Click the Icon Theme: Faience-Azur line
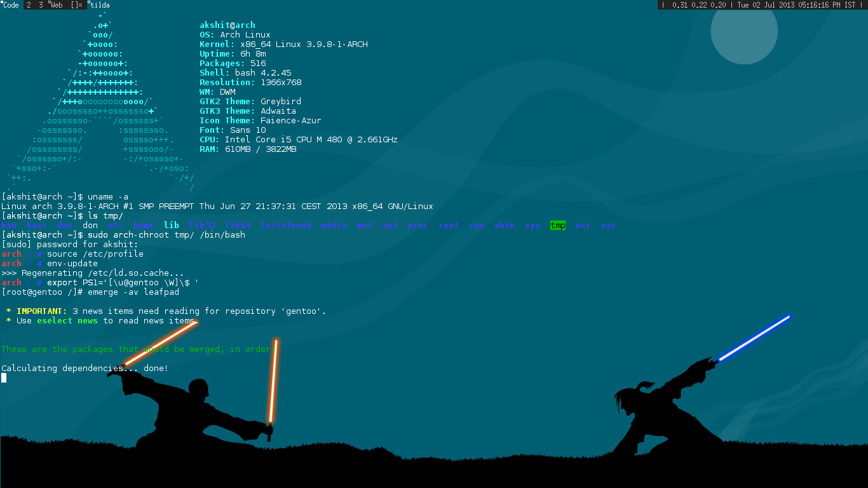Screen dimensions: 868x488 coord(261,121)
